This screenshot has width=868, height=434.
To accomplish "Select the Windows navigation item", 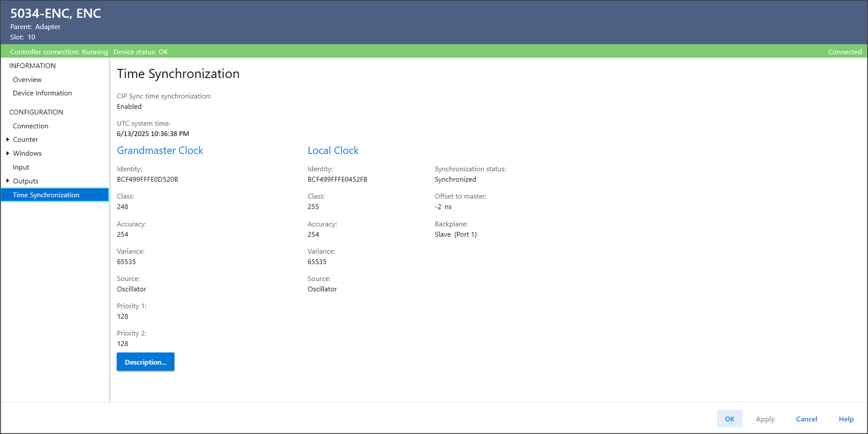I will point(27,153).
